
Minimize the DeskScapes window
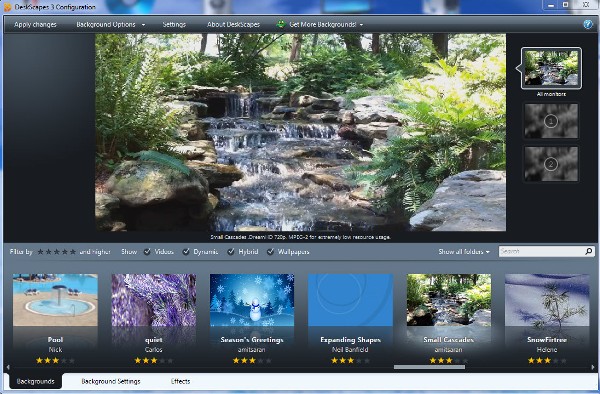pyautogui.click(x=551, y=5)
